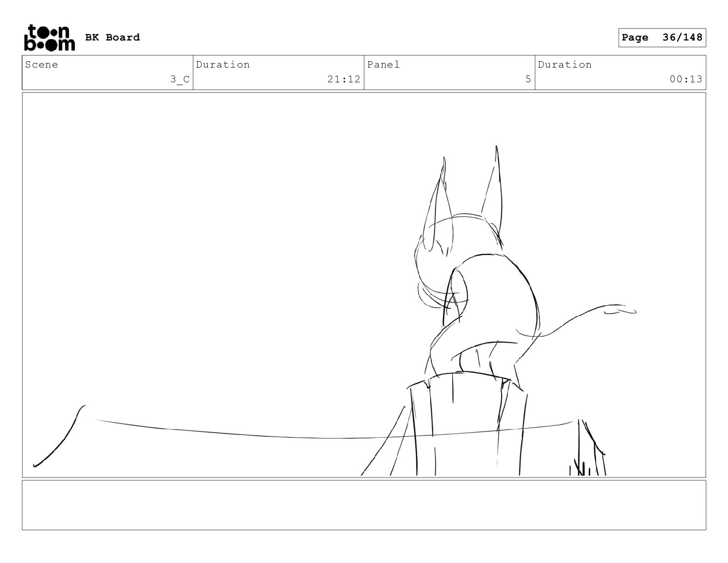The width and height of the screenshot is (728, 563).
Task: Click the 'Scene' header label
Action: [42, 64]
